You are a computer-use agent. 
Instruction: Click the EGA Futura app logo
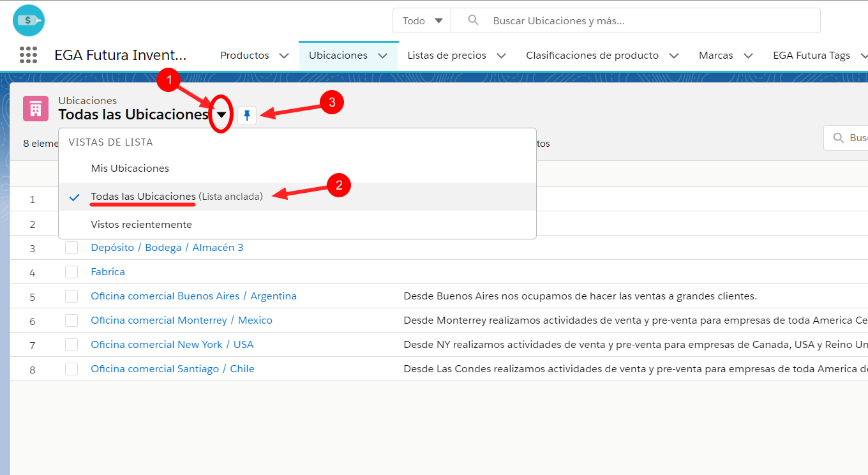click(x=28, y=20)
